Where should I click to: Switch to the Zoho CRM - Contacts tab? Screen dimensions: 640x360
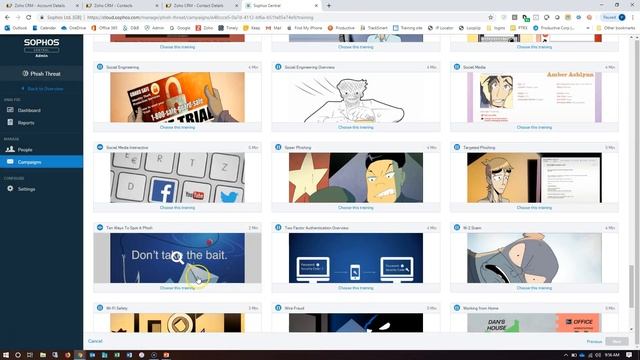click(122, 6)
